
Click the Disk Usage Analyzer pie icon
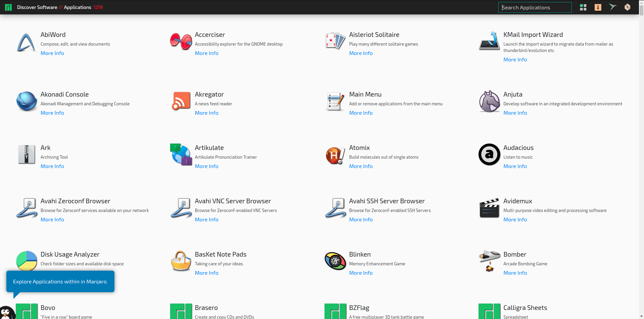point(27,260)
